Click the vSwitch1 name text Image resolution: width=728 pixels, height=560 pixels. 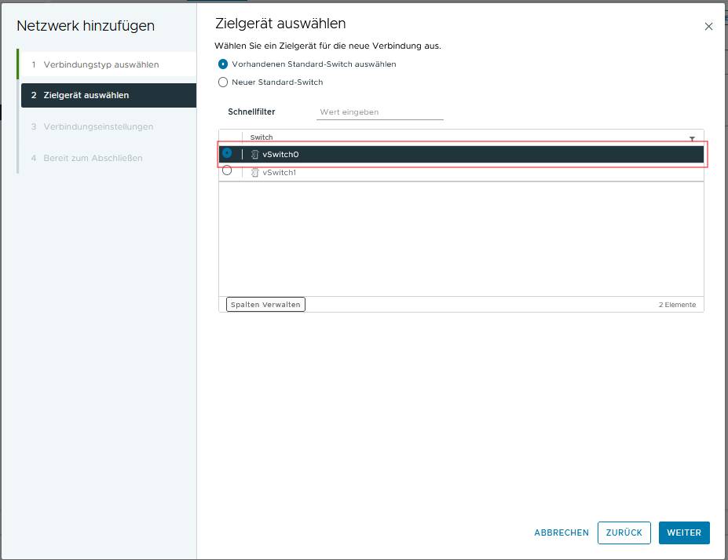279,173
